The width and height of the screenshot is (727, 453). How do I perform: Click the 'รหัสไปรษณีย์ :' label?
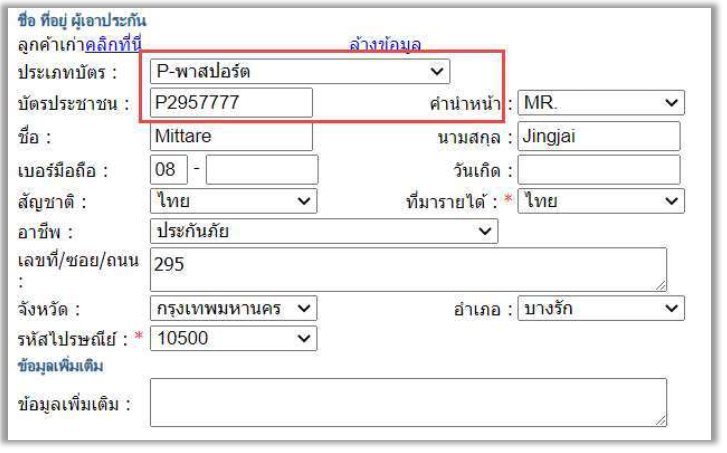pos(72,339)
